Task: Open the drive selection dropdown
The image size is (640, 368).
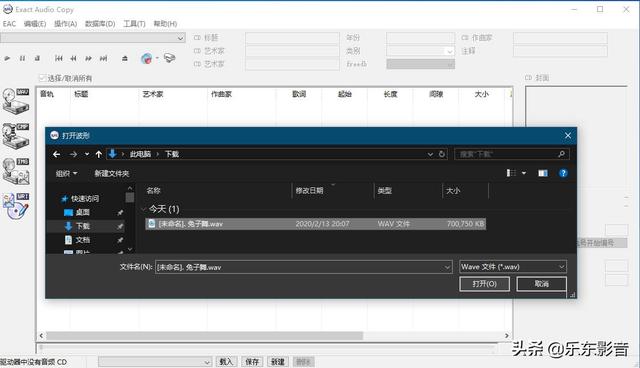Action: 93,38
